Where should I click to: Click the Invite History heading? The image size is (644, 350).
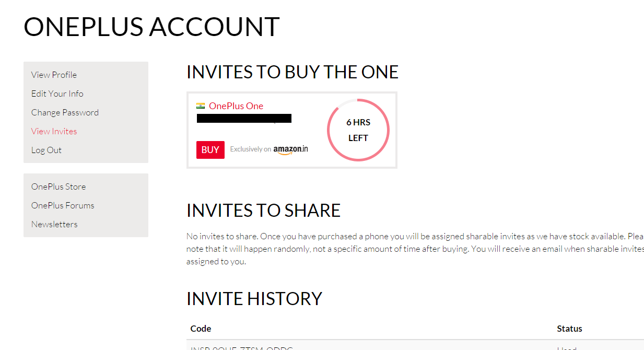coord(254,299)
